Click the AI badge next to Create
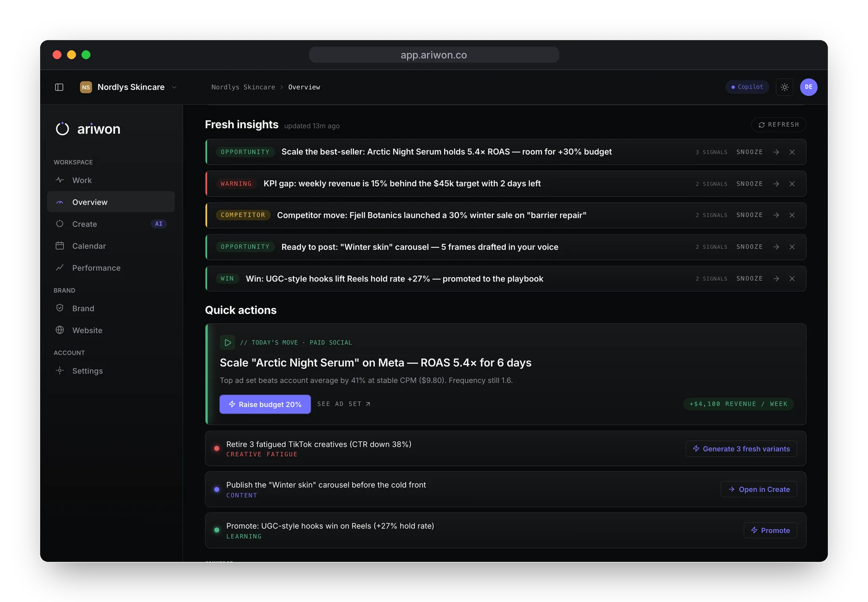Image resolution: width=868 pixels, height=602 pixels. (x=159, y=224)
